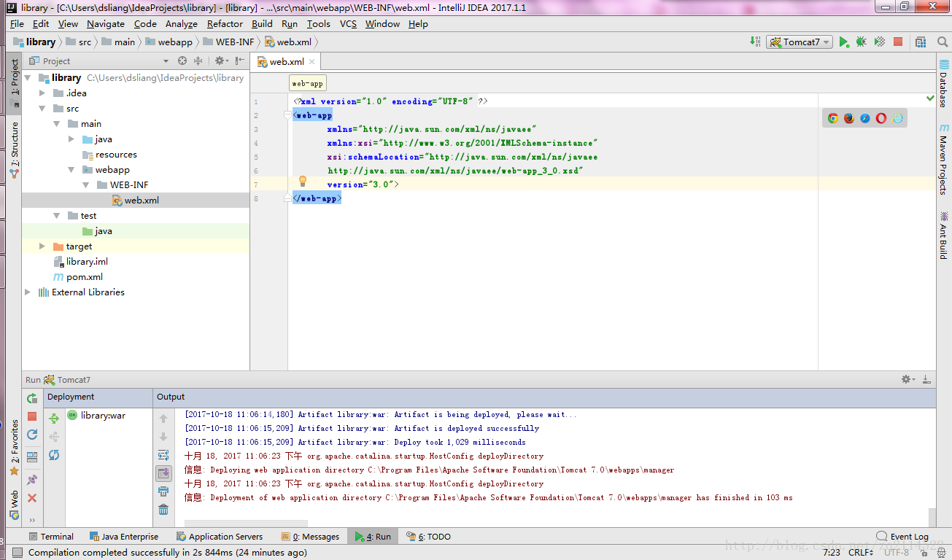Open the Analyze menu
This screenshot has height=560, width=952.
click(x=182, y=24)
